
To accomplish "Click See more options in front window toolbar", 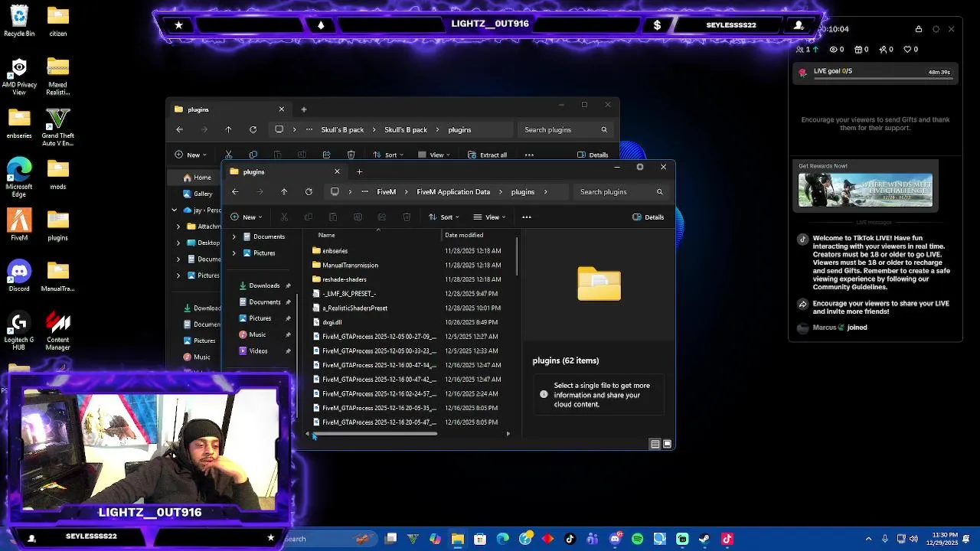I will (x=527, y=217).
